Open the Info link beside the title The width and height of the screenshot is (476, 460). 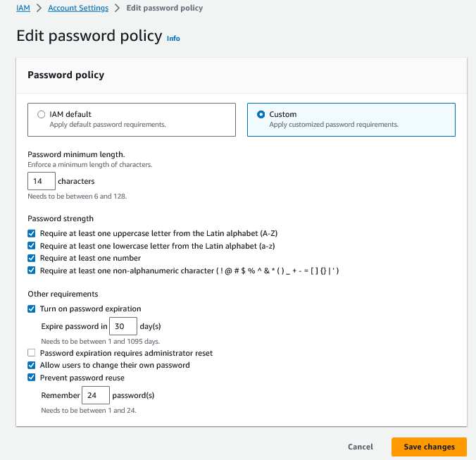click(173, 39)
